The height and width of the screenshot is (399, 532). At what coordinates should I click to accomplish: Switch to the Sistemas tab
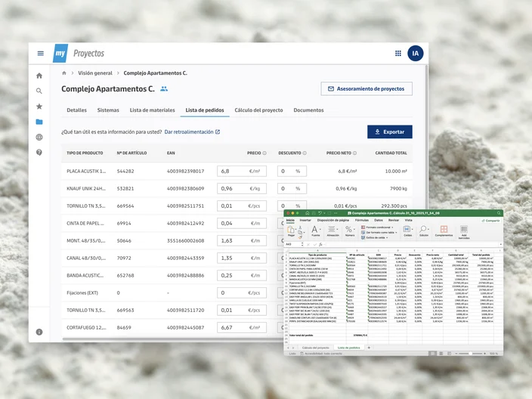click(108, 110)
